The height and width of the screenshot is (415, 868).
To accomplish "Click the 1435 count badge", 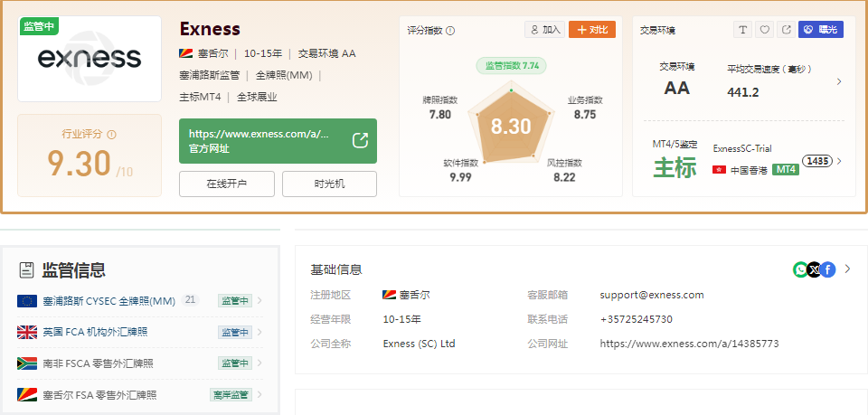I will point(817,161).
